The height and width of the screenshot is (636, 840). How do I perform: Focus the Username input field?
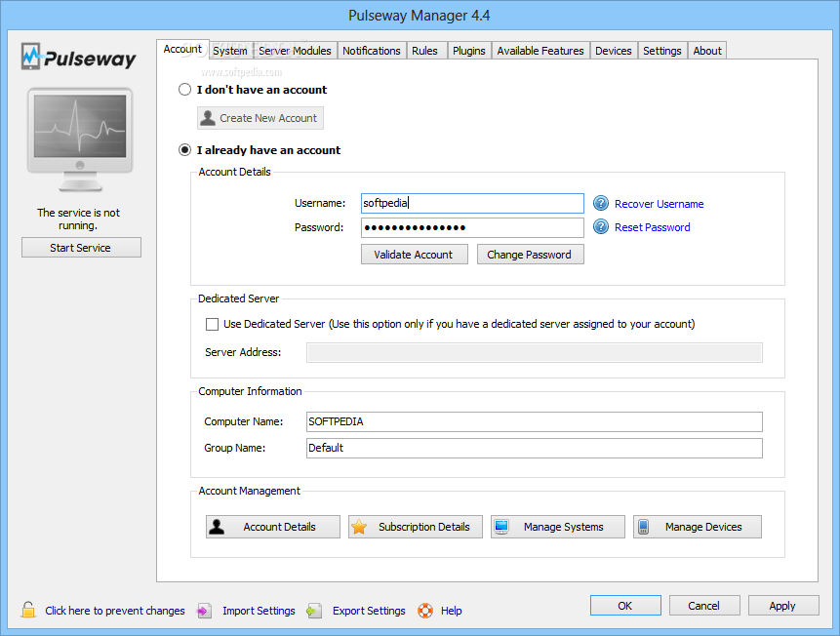click(x=472, y=204)
